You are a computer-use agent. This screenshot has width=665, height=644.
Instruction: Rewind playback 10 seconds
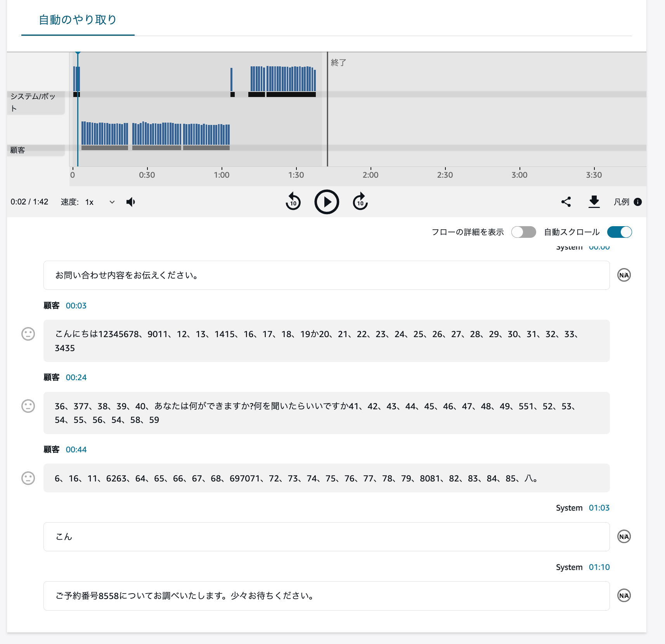point(293,202)
